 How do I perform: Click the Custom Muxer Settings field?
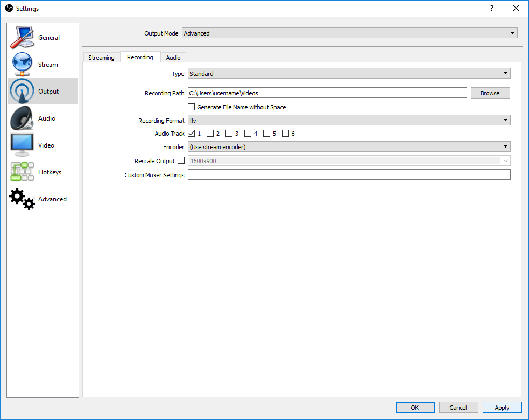tap(349, 175)
